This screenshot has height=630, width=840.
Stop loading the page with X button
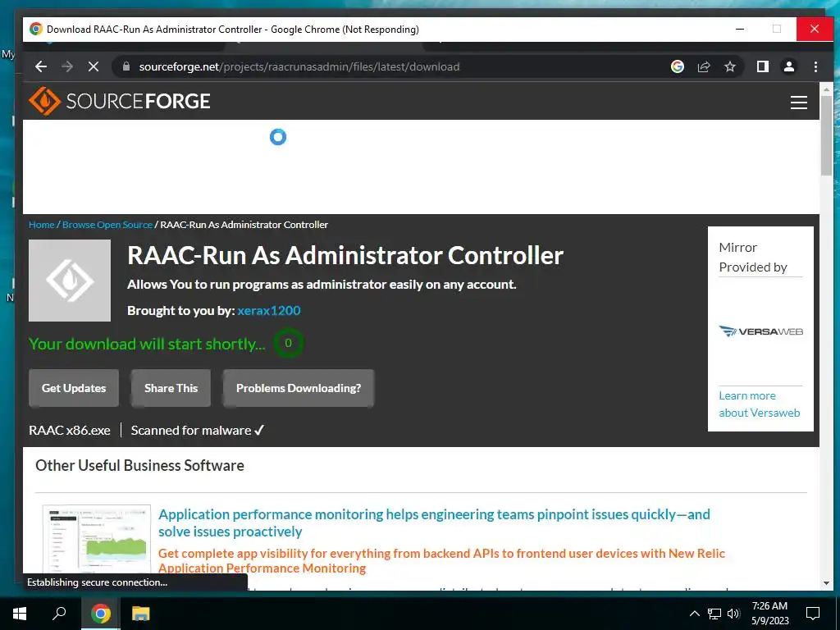[94, 66]
